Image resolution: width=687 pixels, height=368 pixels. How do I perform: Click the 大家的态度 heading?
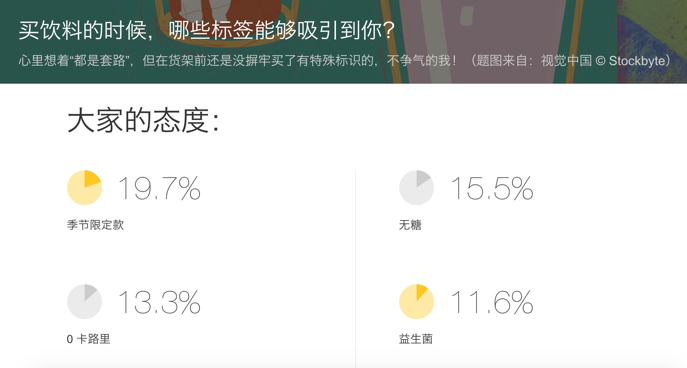(x=143, y=121)
